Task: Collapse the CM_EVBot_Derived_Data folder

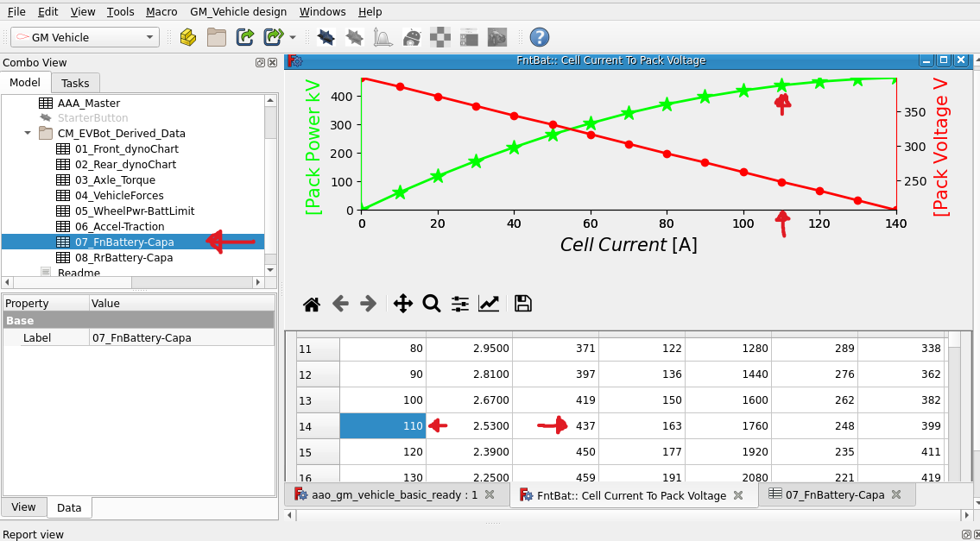Action: click(x=28, y=134)
